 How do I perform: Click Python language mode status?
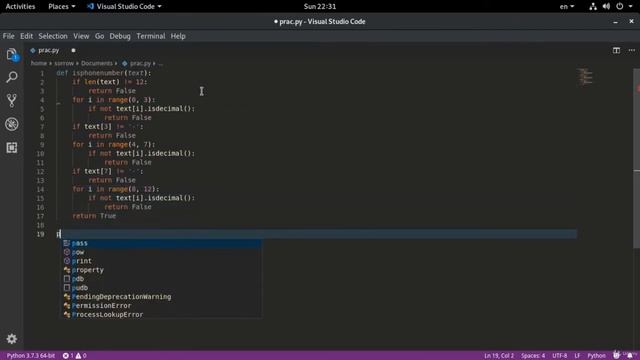point(596,356)
